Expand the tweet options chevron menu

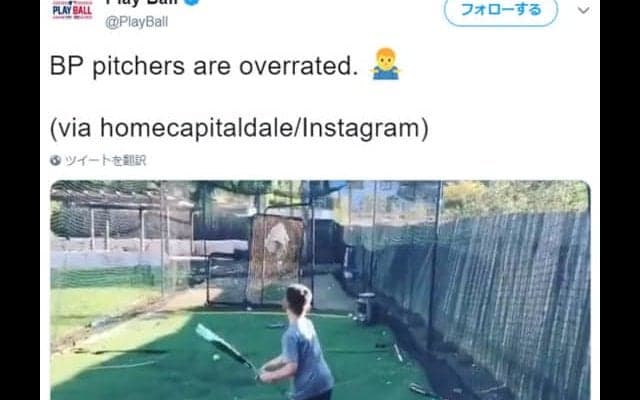pos(583,10)
